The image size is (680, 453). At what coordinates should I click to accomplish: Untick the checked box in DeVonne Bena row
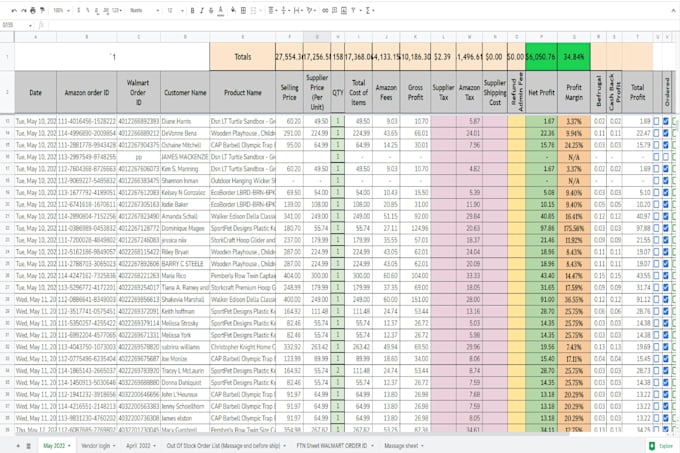[x=666, y=133]
